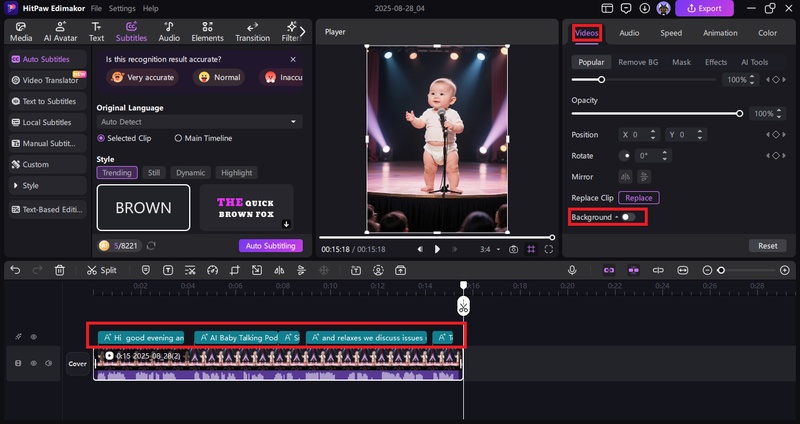The image size is (800, 424).
Task: Flip clip horizontally under Mirror
Action: pos(625,177)
